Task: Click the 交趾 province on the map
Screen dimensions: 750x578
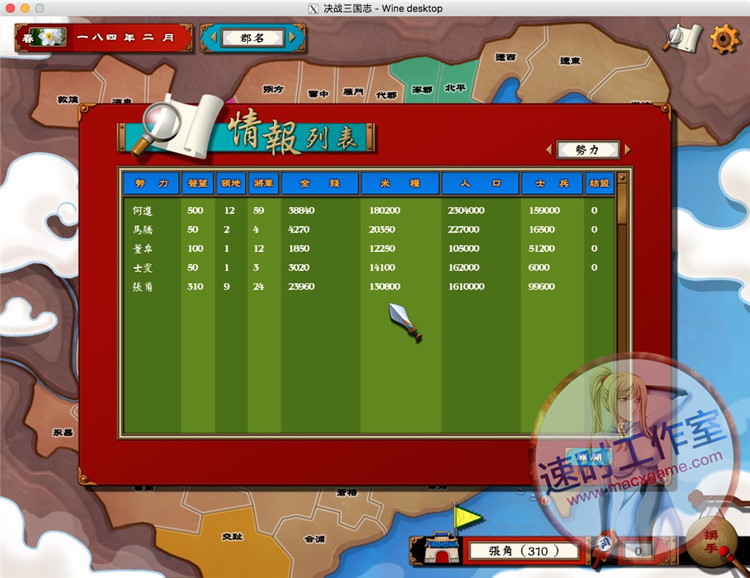Action: [232, 537]
